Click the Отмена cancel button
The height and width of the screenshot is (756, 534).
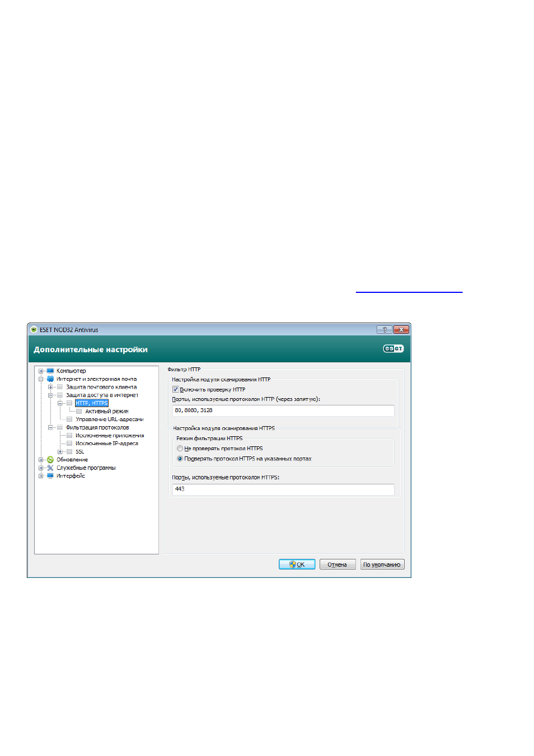(x=338, y=564)
